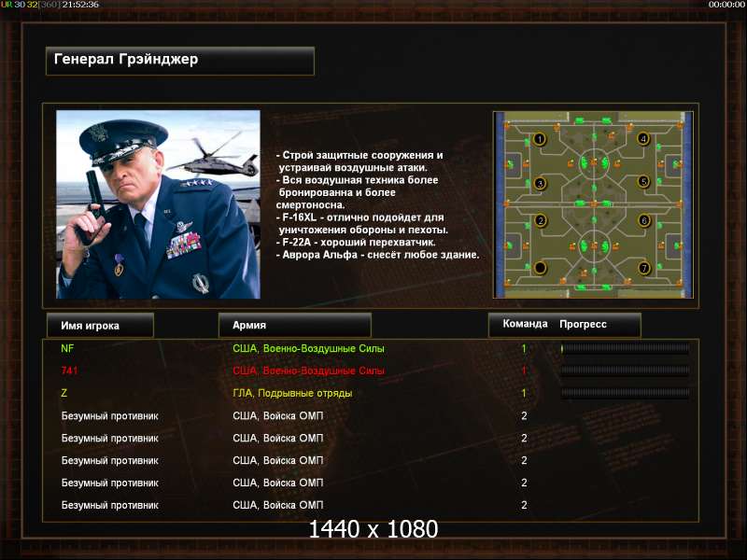Click the "ГЛА, Подрывные отряды" army text
Screen dimensions: 747x560
292,393
